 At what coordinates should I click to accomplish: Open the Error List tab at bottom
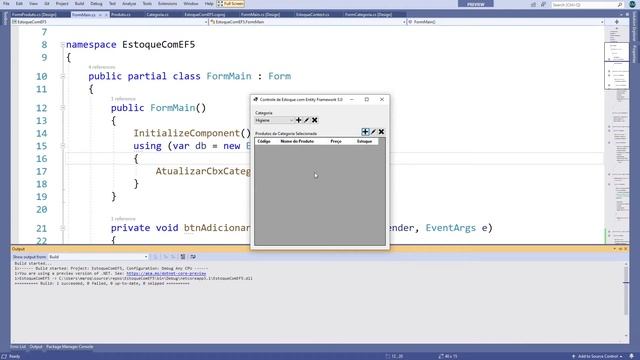click(x=18, y=347)
